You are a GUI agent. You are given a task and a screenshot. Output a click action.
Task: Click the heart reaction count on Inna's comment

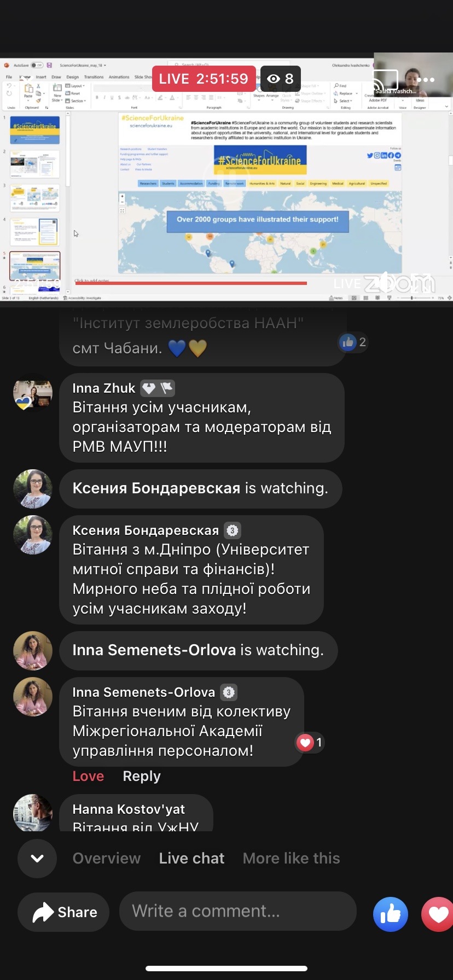pos(309,742)
